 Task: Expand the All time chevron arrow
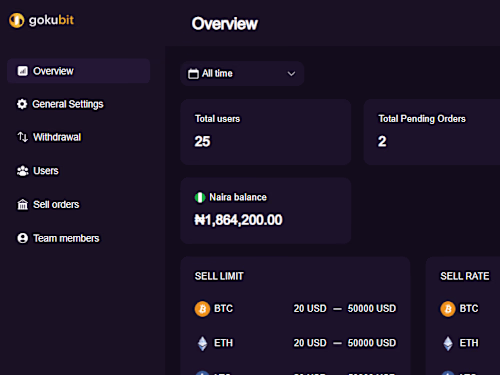[x=291, y=74]
